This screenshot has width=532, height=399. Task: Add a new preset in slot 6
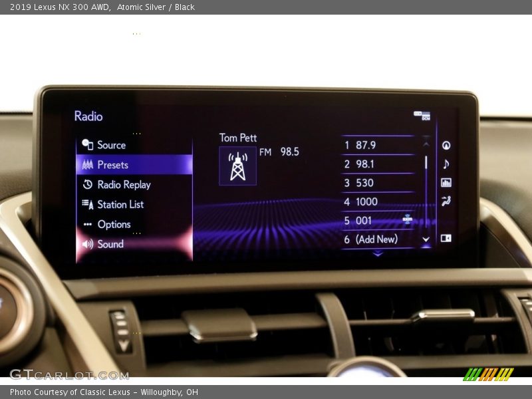click(377, 239)
